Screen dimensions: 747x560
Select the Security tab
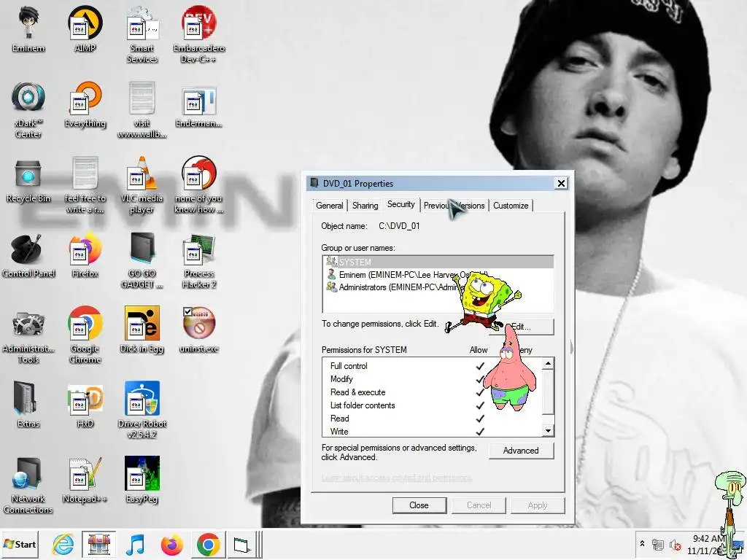[400, 204]
